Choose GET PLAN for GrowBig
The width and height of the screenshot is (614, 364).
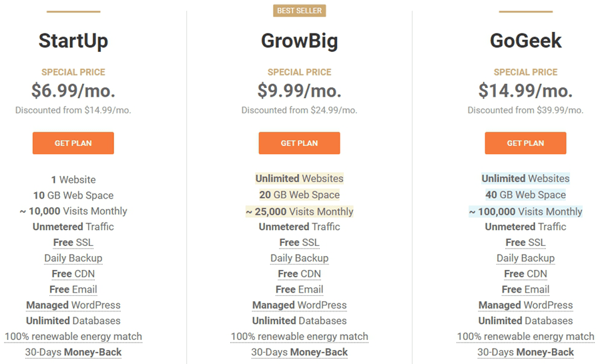click(299, 143)
